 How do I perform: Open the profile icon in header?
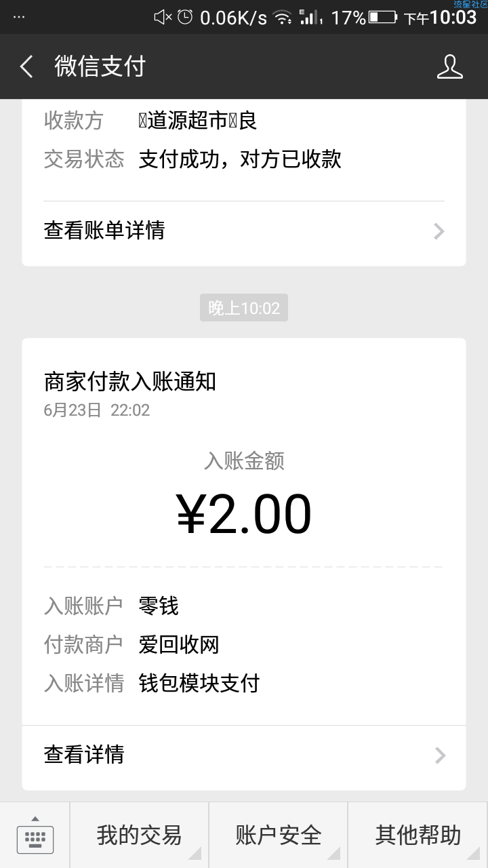pyautogui.click(x=449, y=66)
